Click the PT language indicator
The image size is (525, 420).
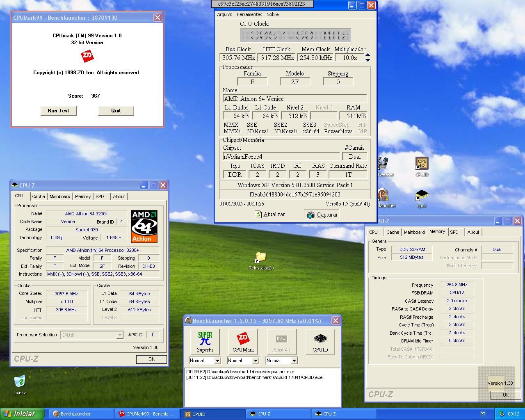tap(483, 414)
